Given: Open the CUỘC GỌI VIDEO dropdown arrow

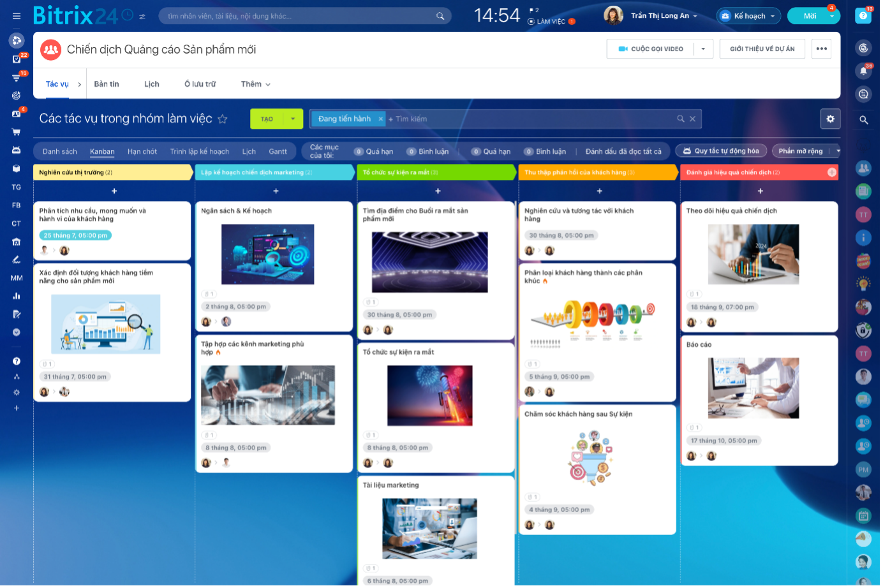Looking at the screenshot, I should [703, 49].
